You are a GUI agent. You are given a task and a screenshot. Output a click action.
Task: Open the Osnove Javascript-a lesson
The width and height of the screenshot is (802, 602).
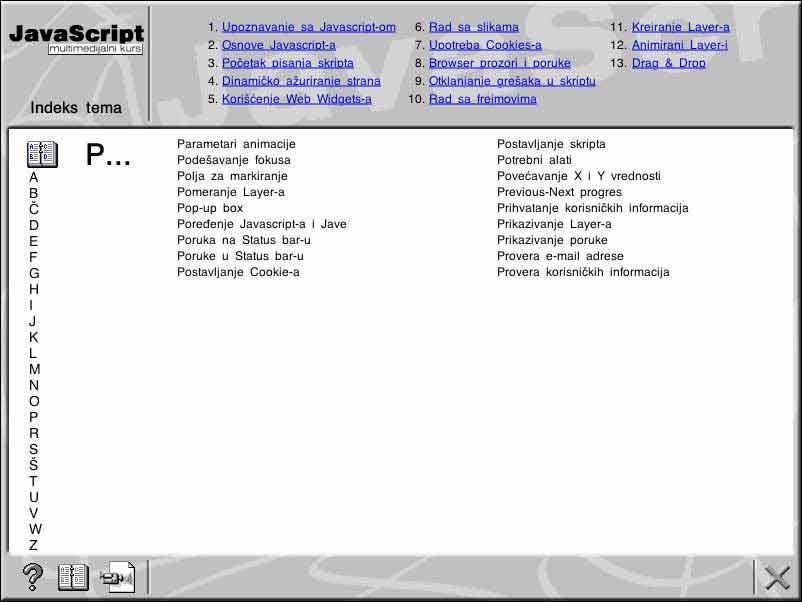[279, 45]
